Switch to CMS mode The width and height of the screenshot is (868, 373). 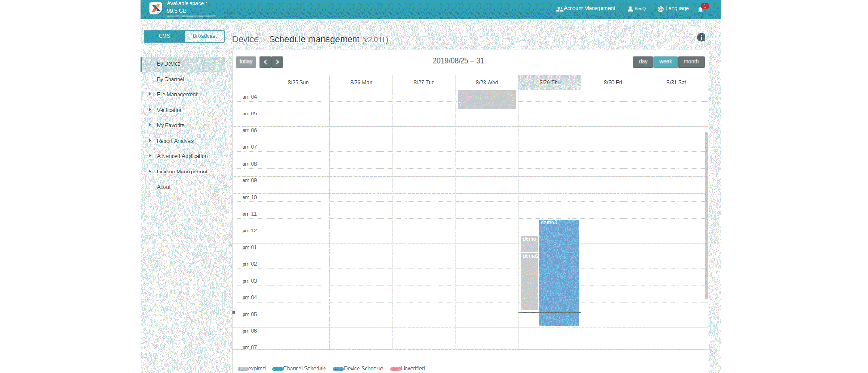(x=164, y=36)
